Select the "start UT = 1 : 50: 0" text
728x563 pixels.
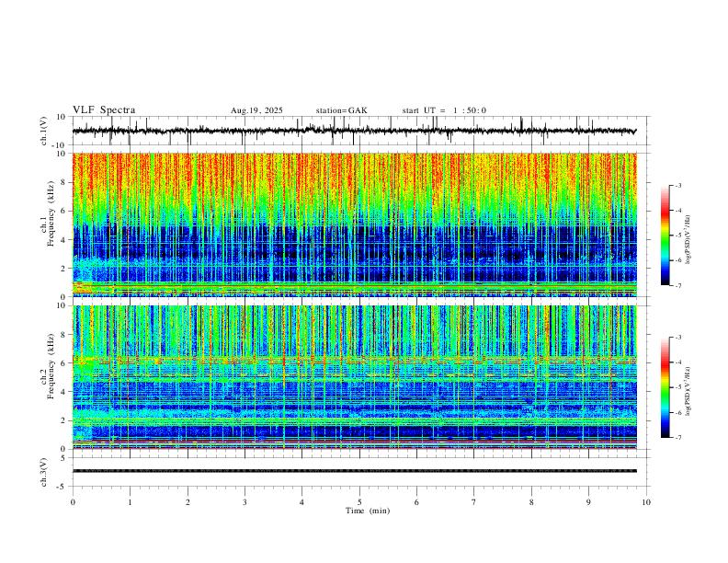444,110
